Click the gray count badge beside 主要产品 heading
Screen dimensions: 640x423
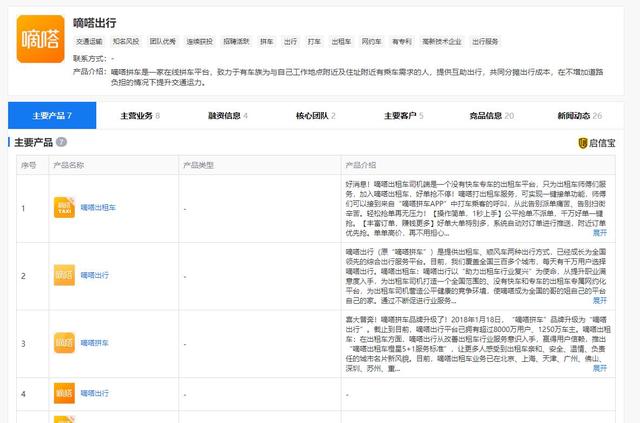click(61, 142)
